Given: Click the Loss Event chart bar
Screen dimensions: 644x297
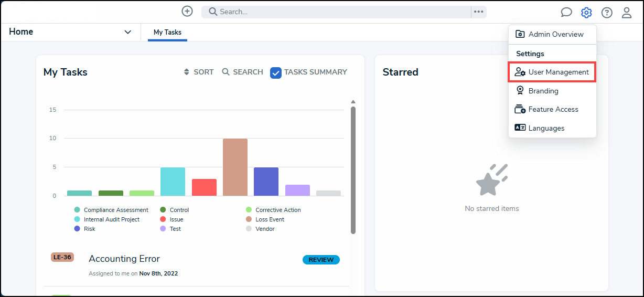Looking at the screenshot, I should pos(235,167).
